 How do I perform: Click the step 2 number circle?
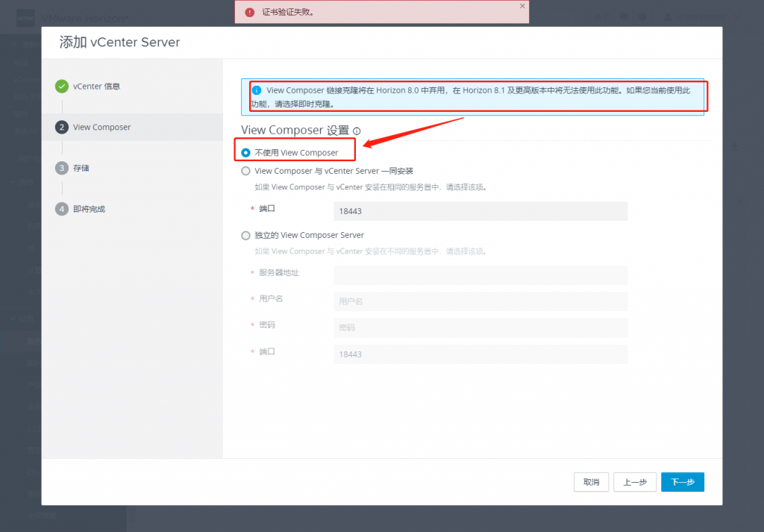pos(62,127)
